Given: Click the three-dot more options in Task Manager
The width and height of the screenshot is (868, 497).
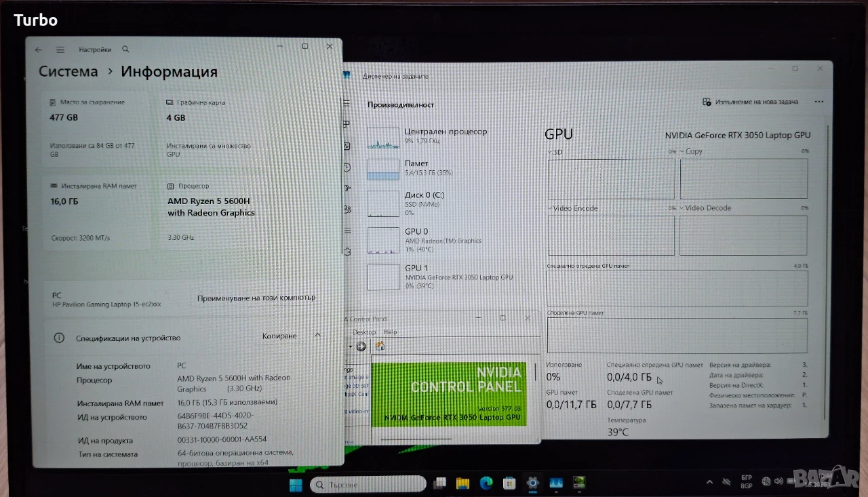Looking at the screenshot, I should [818, 102].
